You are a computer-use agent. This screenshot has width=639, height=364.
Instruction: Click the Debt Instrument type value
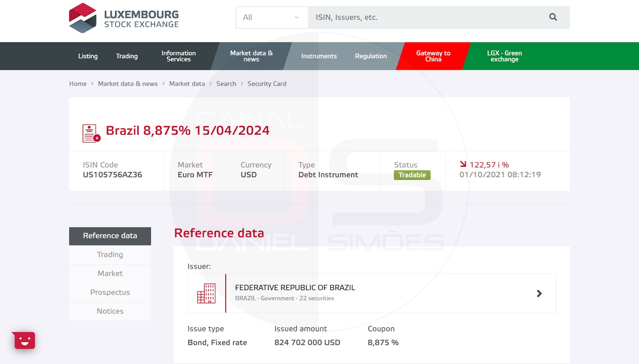pos(328,175)
